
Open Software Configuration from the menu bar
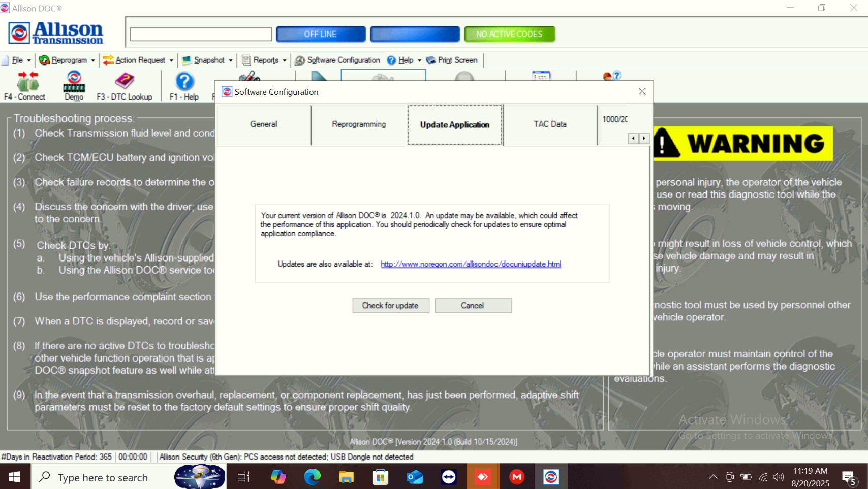(337, 60)
